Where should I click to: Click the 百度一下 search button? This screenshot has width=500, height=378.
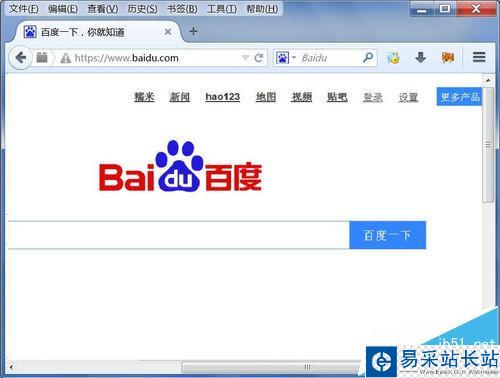pyautogui.click(x=388, y=235)
